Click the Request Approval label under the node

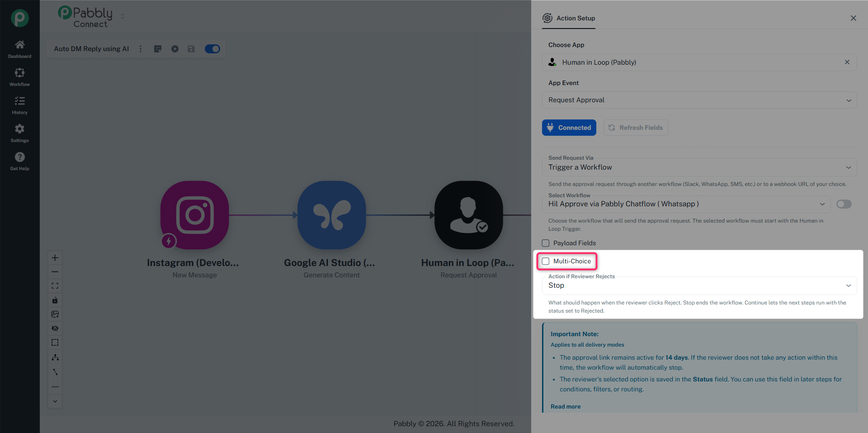point(469,275)
